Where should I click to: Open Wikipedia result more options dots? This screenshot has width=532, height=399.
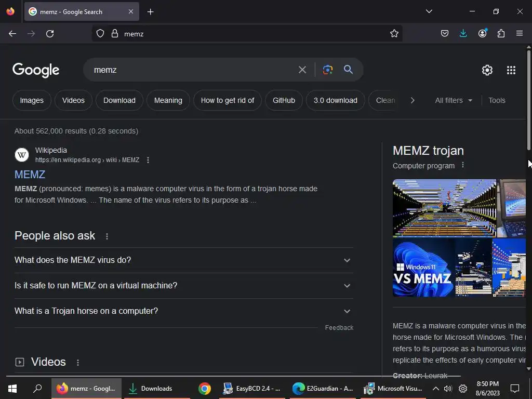148,160
